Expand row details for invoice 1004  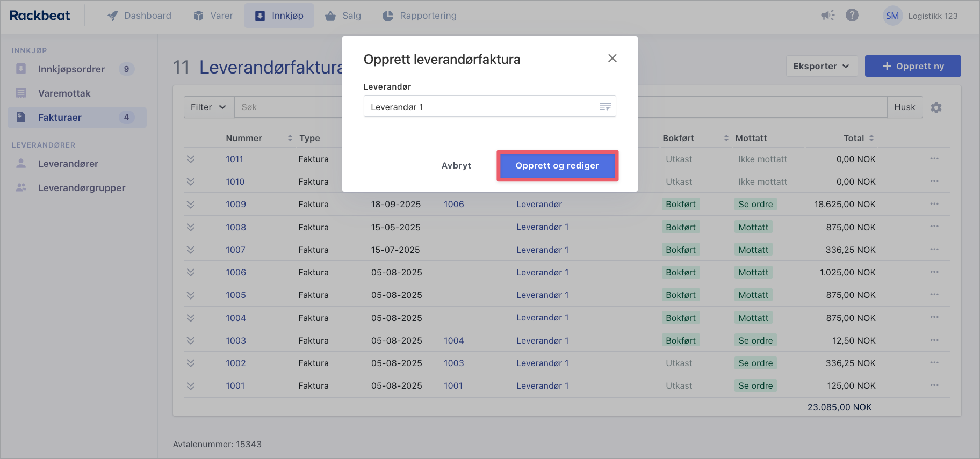tap(191, 318)
